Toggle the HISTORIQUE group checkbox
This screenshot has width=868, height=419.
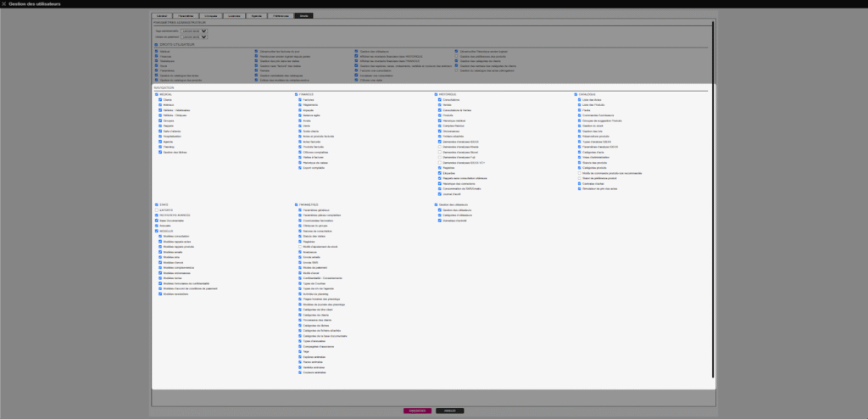(437, 94)
